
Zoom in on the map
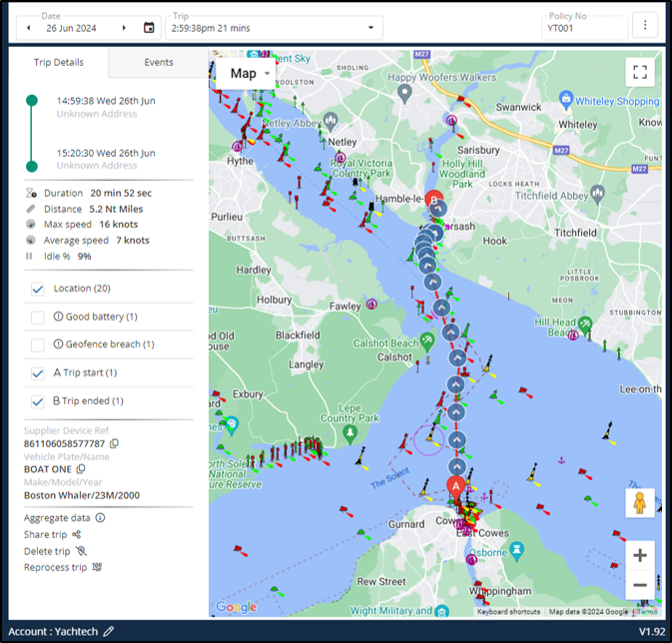(x=640, y=555)
